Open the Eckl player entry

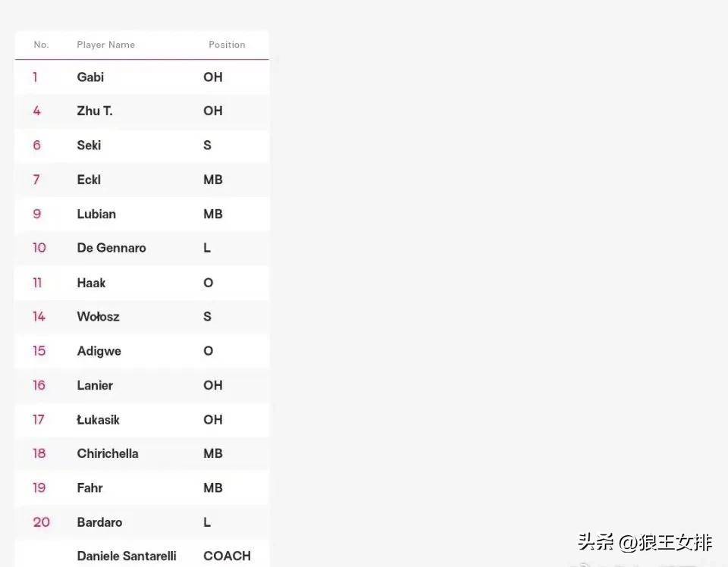point(89,180)
